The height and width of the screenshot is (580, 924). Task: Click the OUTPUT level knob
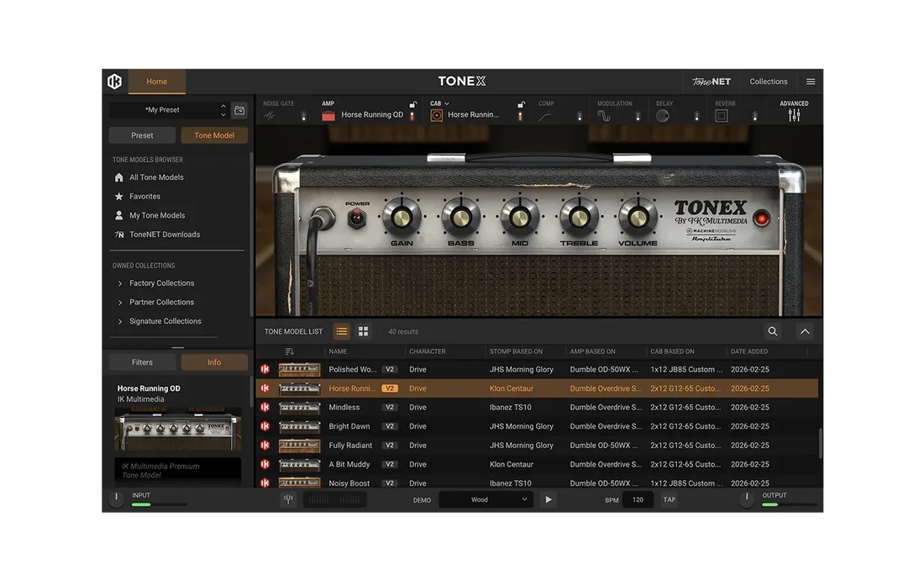coord(747,498)
